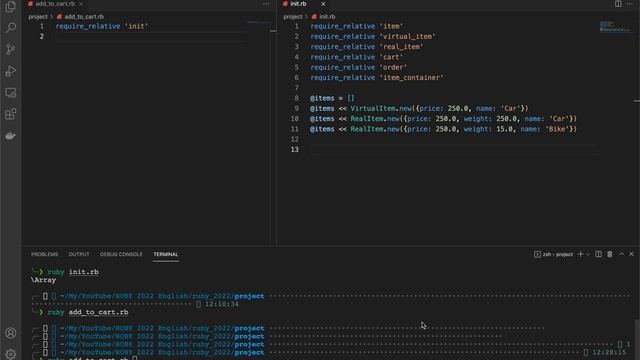640x360 pixels.
Task: Click "ruby init.rb" command in terminal
Action: click(x=73, y=272)
